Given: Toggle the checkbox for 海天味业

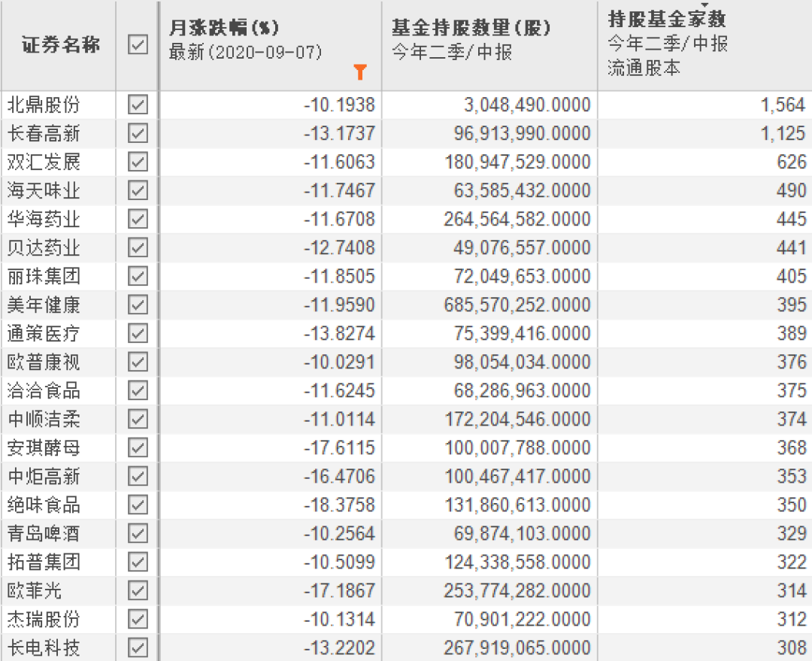Looking at the screenshot, I should click(138, 190).
